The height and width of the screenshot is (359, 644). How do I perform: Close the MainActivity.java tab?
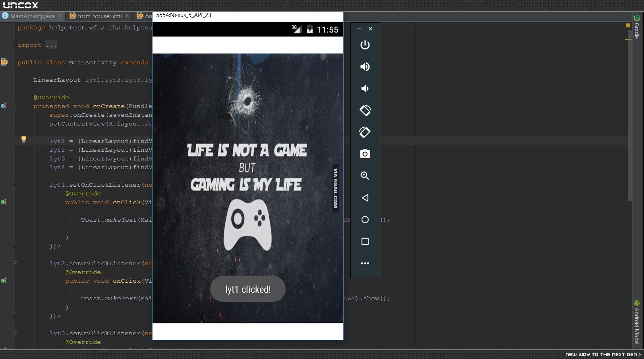(x=60, y=16)
